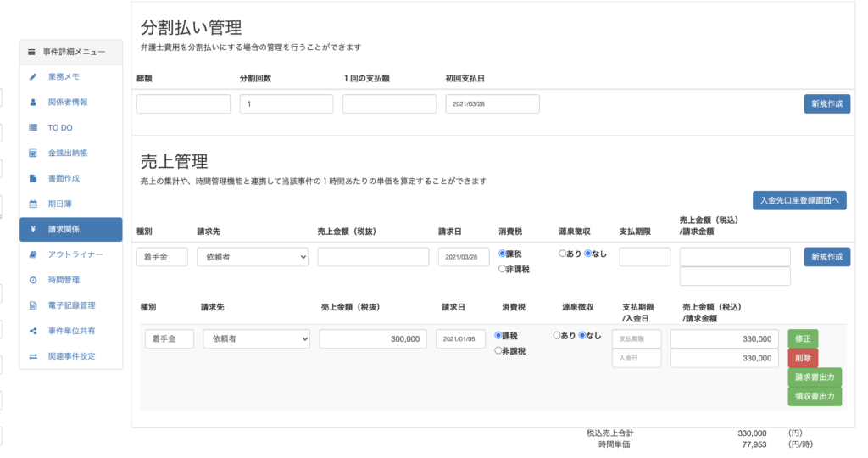Viewport: 868px width, 458px height.
Task: Click the 総額 input field in 分割払い管理
Action: [183, 104]
